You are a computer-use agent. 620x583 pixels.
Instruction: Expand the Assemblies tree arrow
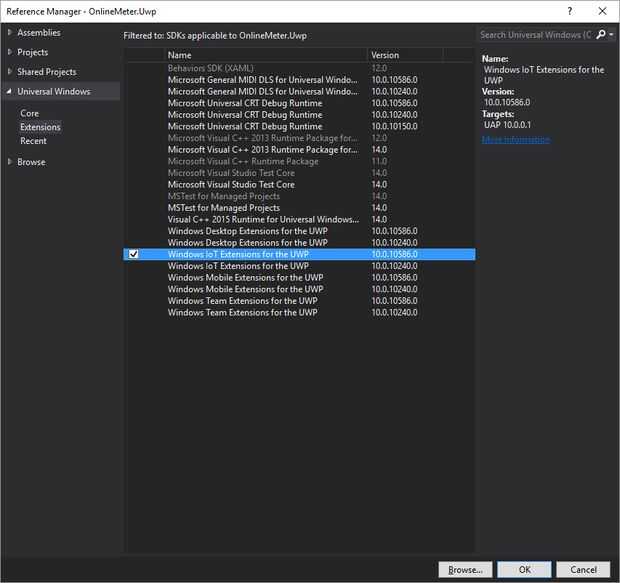coord(9,32)
